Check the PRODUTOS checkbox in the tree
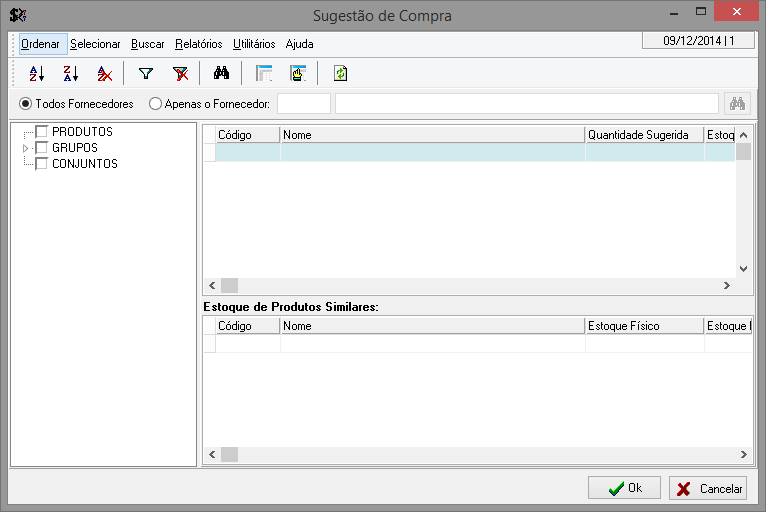Viewport: 766px width, 512px height. (42, 132)
